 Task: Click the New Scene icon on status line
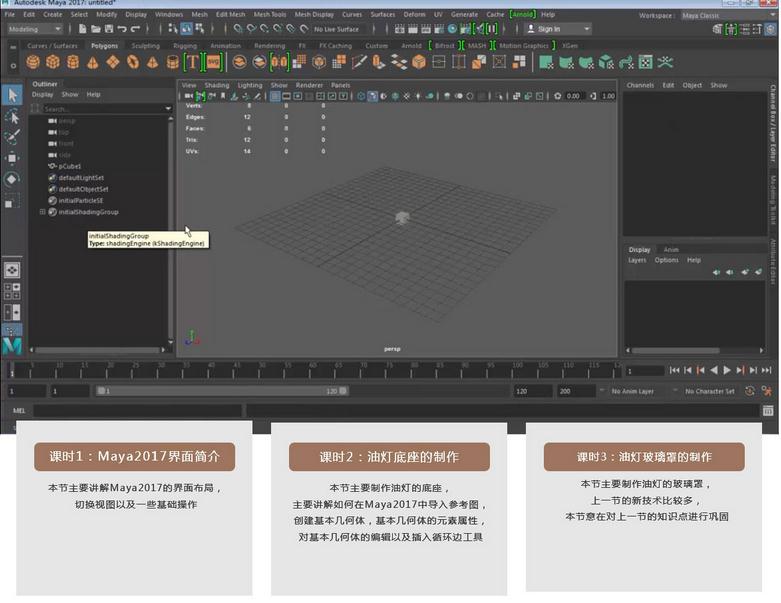point(83,29)
